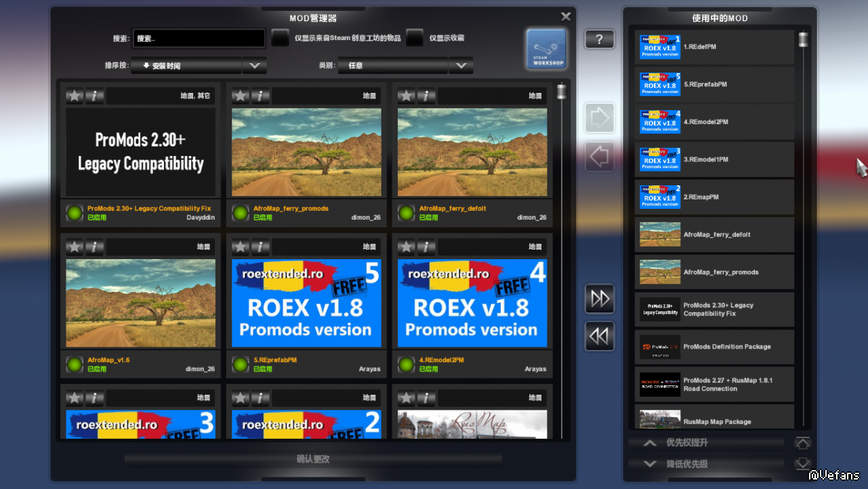This screenshot has height=489, width=868.
Task: Click 降低优先级 to lower priority
Action: coord(706,465)
